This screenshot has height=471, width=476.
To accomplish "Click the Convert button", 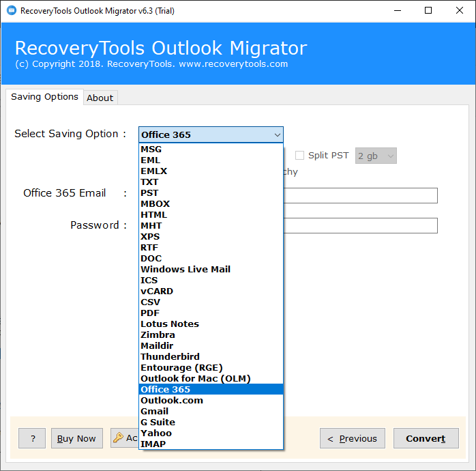I will pos(426,438).
